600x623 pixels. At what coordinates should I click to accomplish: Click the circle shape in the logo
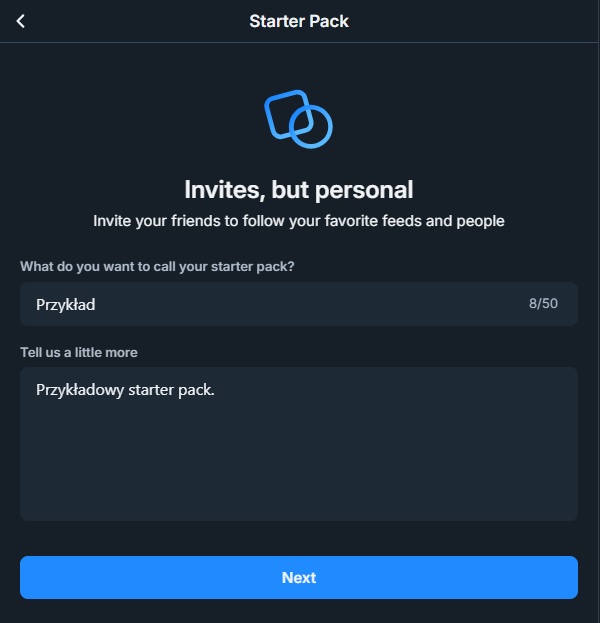[316, 130]
